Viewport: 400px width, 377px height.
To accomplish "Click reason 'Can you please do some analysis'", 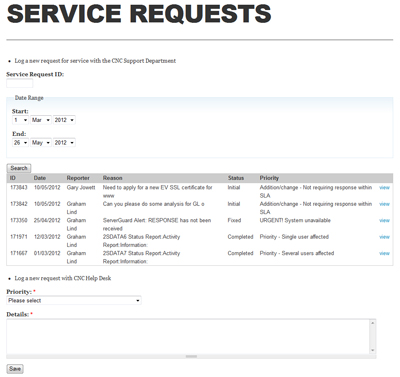I will [153, 204].
